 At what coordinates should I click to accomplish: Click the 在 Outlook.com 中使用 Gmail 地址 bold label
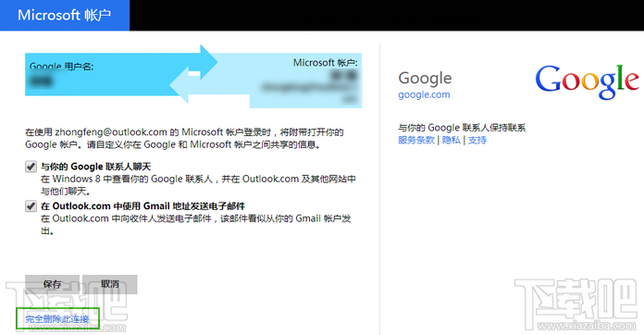pyautogui.click(x=142, y=206)
